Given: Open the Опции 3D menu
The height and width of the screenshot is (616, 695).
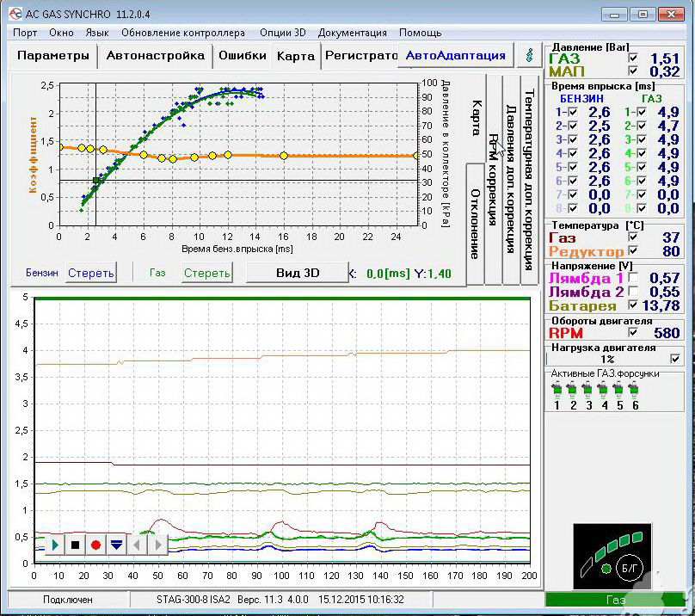Looking at the screenshot, I should tap(283, 33).
